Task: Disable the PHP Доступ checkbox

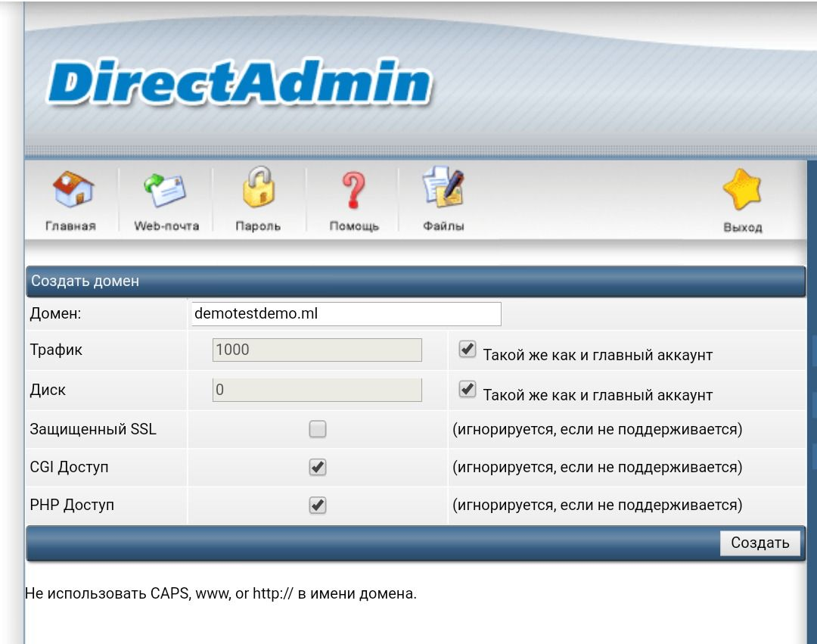Action: point(318,505)
